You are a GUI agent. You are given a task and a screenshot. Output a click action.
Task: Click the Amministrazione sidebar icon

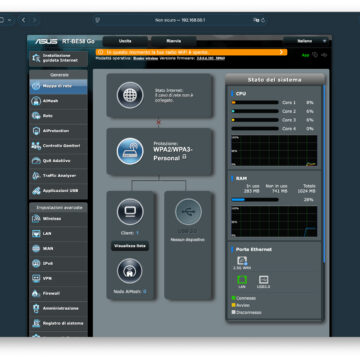[36, 308]
